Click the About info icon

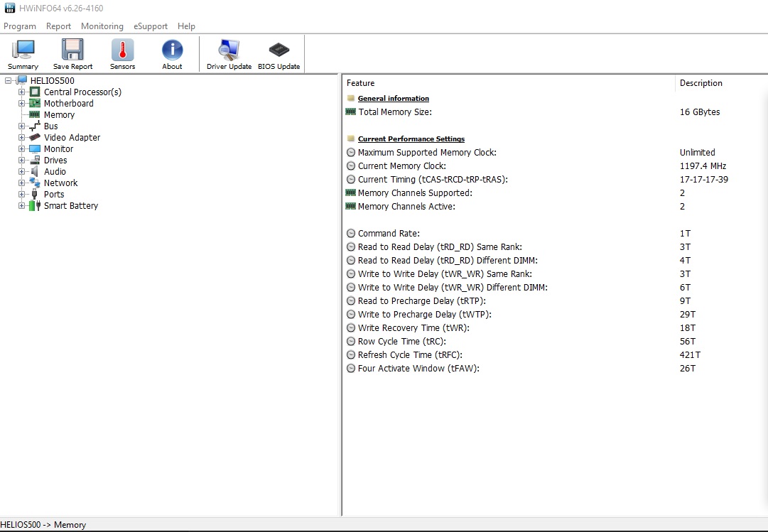click(173, 50)
